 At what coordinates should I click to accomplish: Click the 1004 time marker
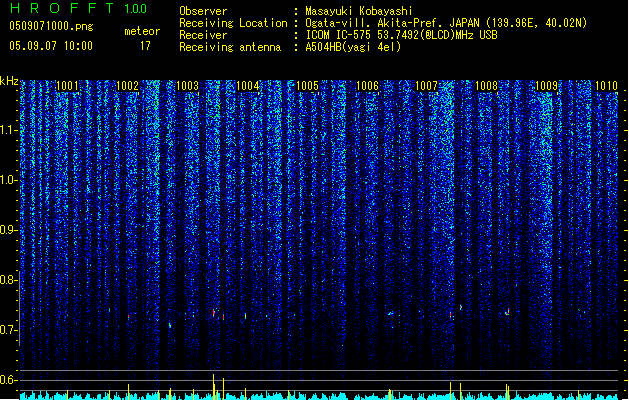(x=248, y=86)
